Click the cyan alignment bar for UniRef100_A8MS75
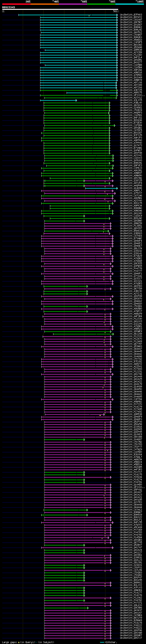The width and height of the screenshot is (146, 644). click(x=92, y=93)
